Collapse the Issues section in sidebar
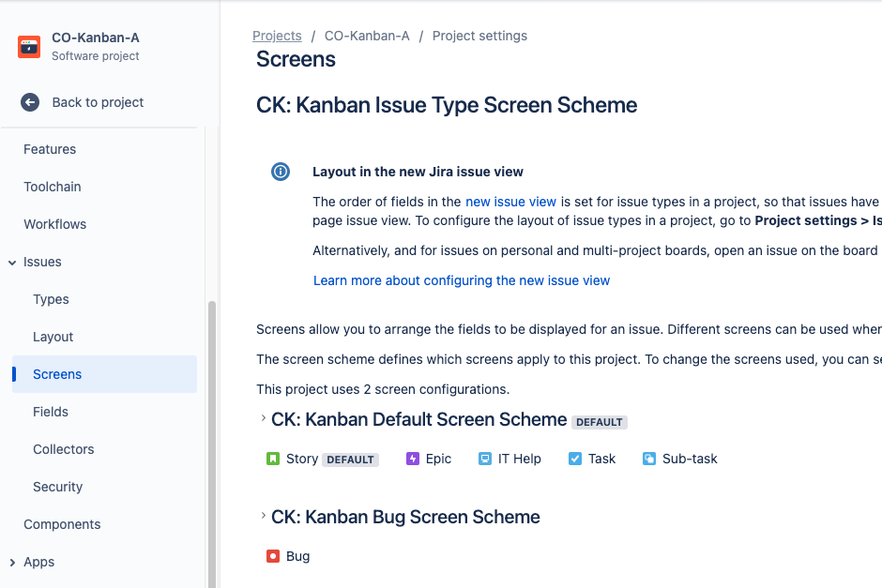Screen dimensions: 882x588 12,263
